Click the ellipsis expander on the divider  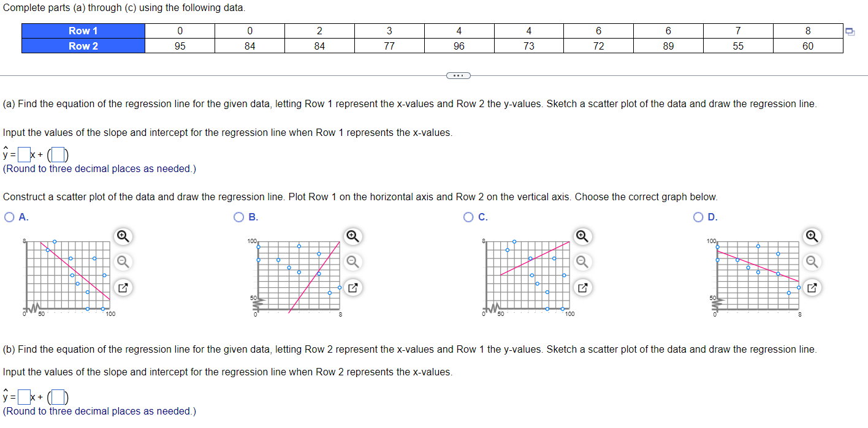pyautogui.click(x=457, y=75)
